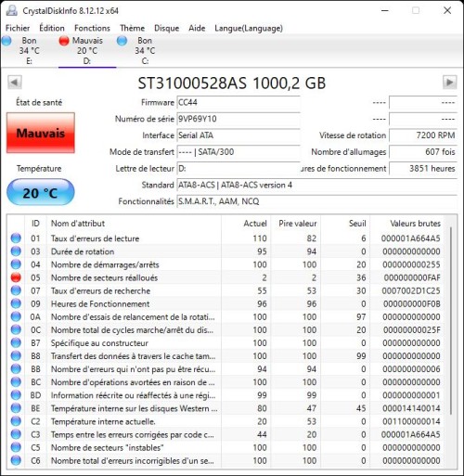Click status icon for attribute B8
The image size is (464, 476).
16,356
